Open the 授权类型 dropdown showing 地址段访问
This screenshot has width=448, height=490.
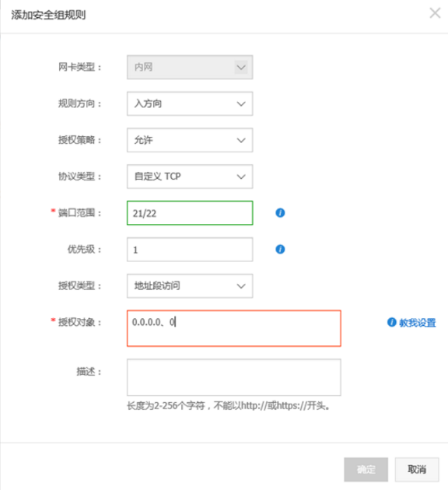[190, 286]
